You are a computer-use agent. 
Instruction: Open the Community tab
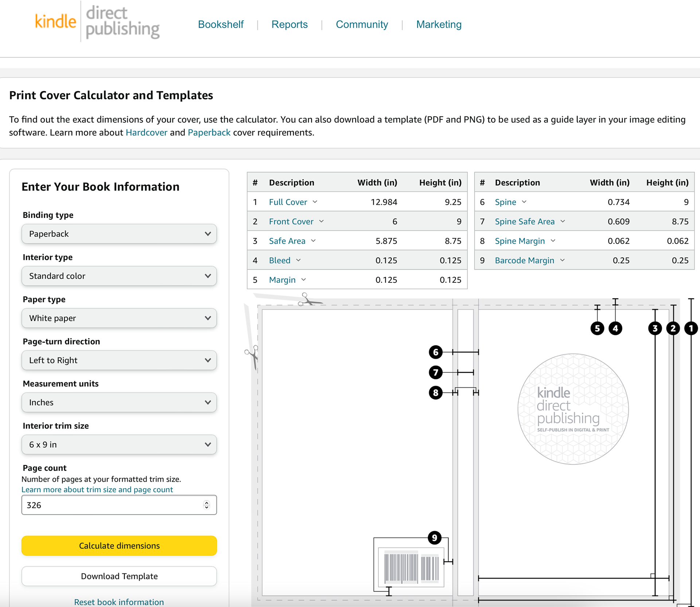pos(362,24)
